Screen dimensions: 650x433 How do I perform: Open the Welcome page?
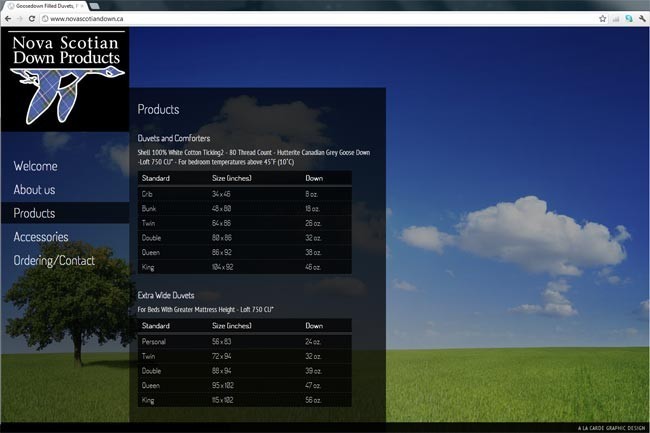point(36,166)
